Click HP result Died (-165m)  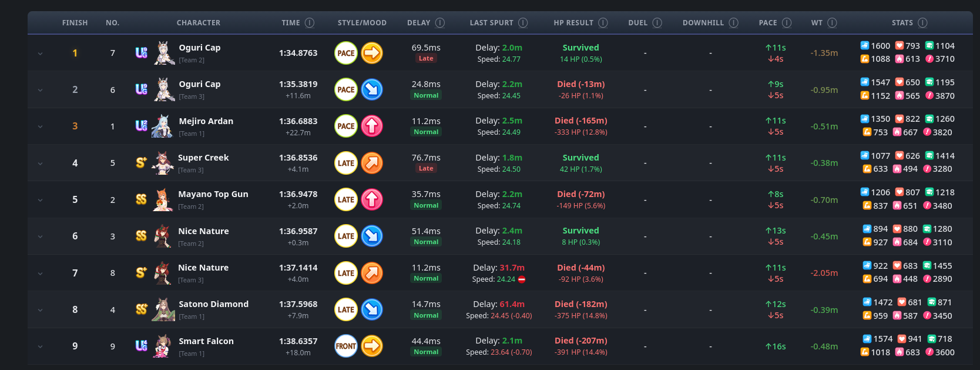580,121
